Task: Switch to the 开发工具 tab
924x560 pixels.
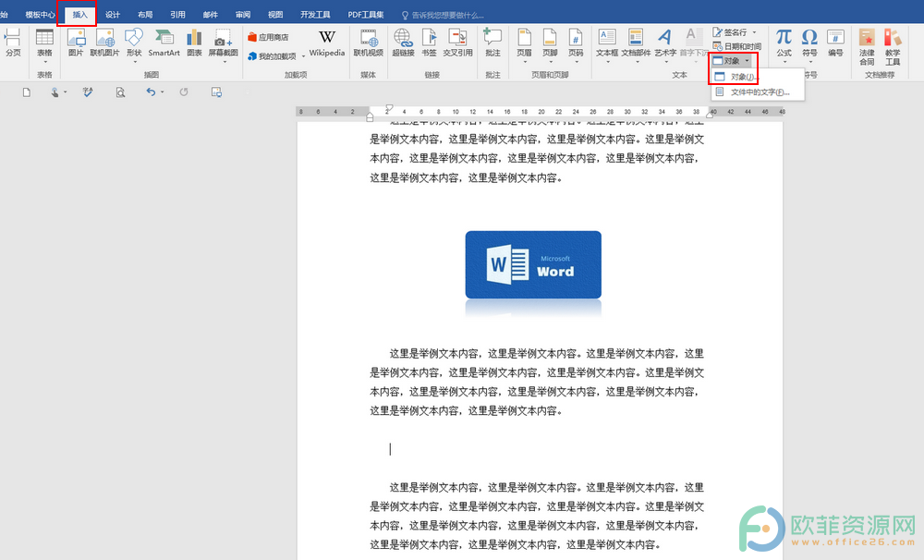Action: [315, 15]
